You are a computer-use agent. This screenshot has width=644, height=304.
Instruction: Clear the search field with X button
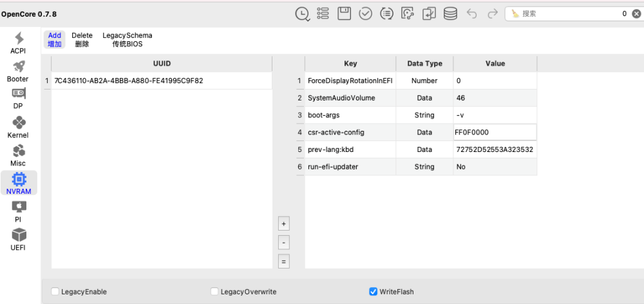[636, 14]
